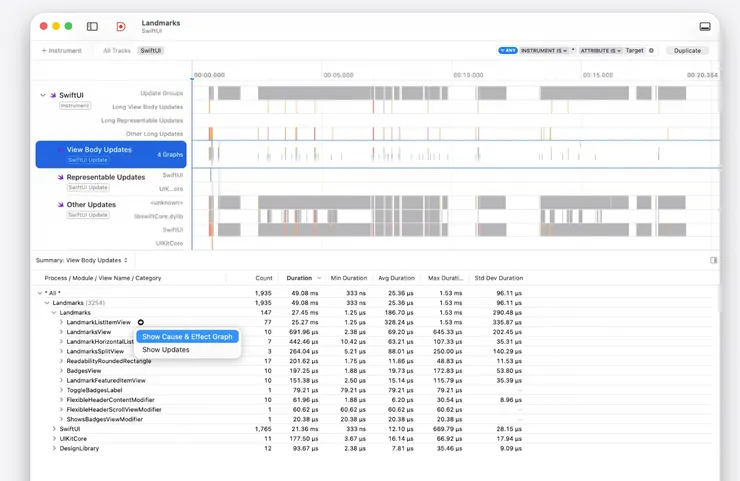
Task: Choose Show Cause & Effect Graph
Action: [x=187, y=337]
